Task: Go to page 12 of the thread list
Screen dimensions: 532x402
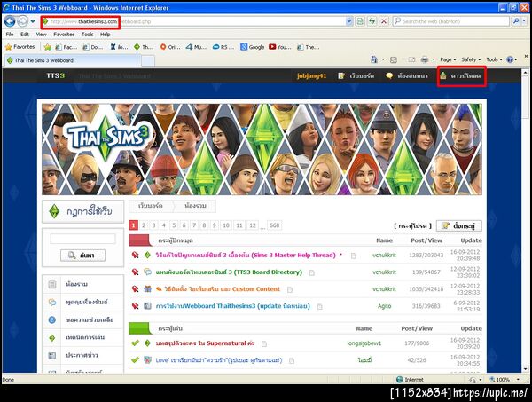Action: click(253, 225)
